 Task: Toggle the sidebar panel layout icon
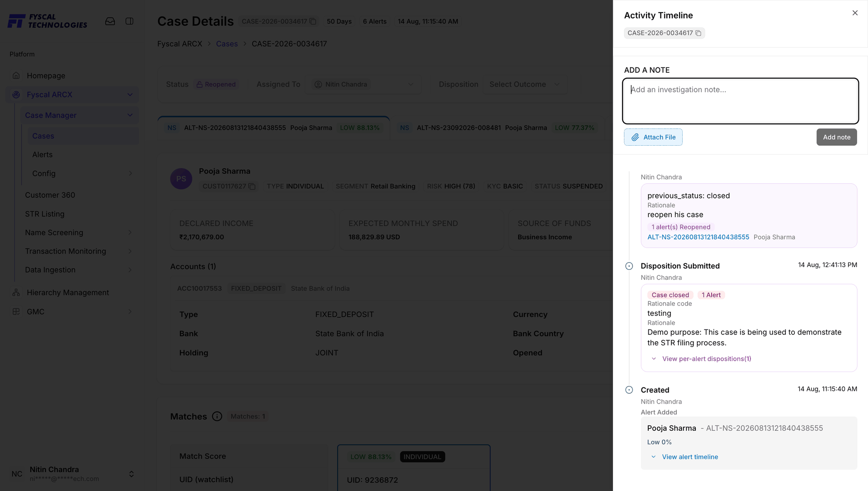pyautogui.click(x=129, y=21)
